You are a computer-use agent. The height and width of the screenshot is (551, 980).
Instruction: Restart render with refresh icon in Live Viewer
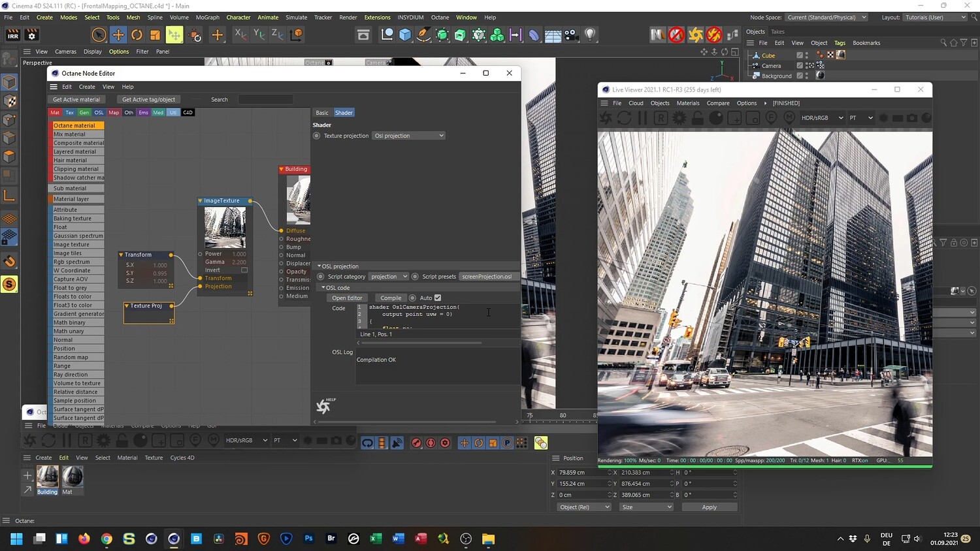624,118
